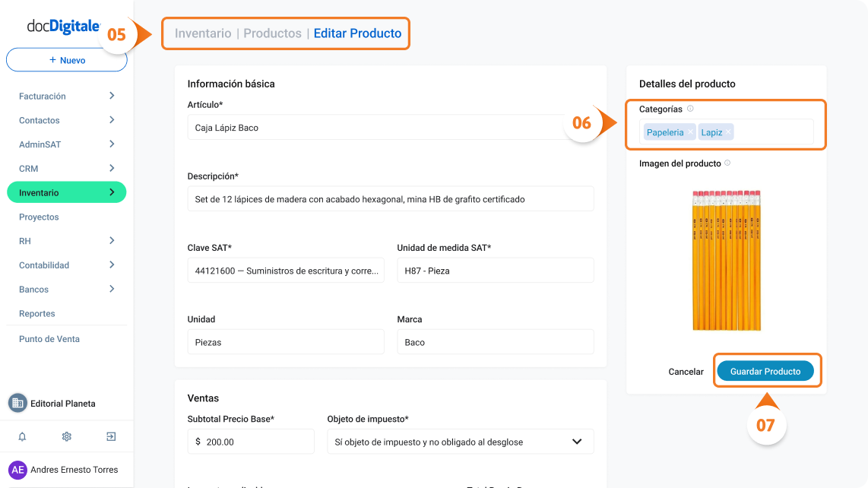Click the docDigitale logo
868x488 pixels.
point(63,26)
